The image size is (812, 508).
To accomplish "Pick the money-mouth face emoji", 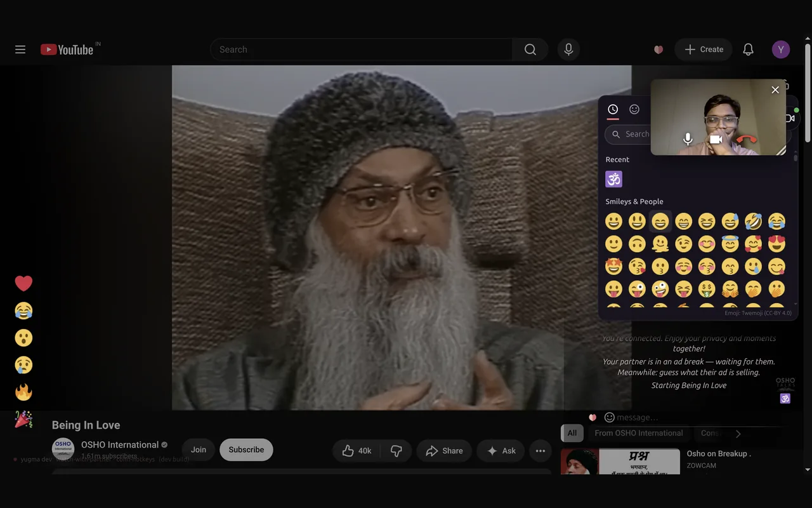I will [707, 289].
